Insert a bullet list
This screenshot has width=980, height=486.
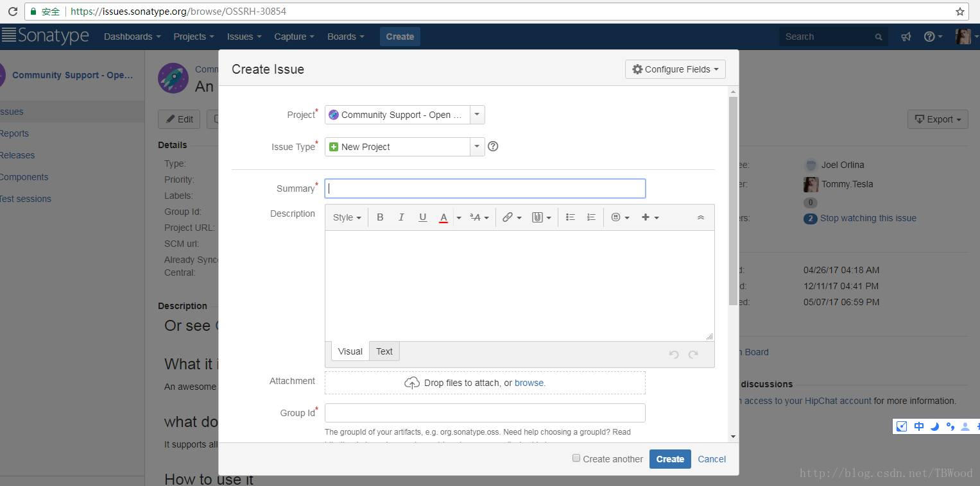pyautogui.click(x=570, y=217)
